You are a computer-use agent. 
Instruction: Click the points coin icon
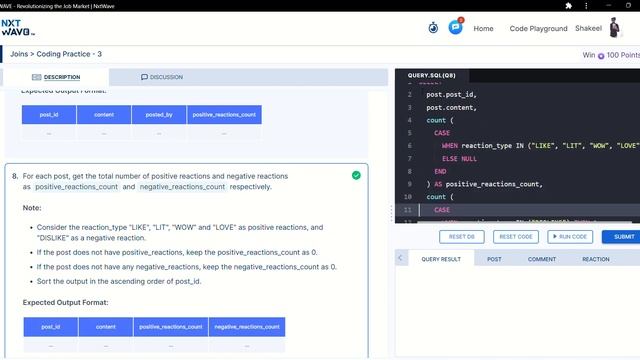(601, 56)
